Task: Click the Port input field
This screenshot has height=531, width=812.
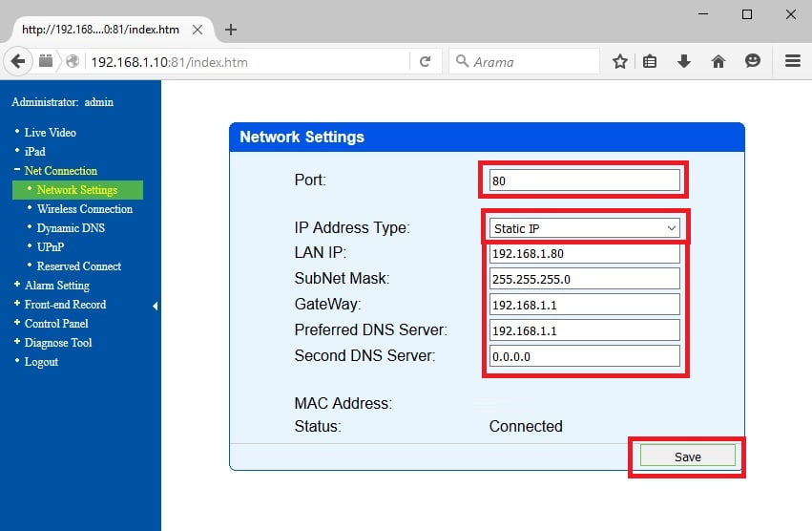Action: [x=584, y=181]
